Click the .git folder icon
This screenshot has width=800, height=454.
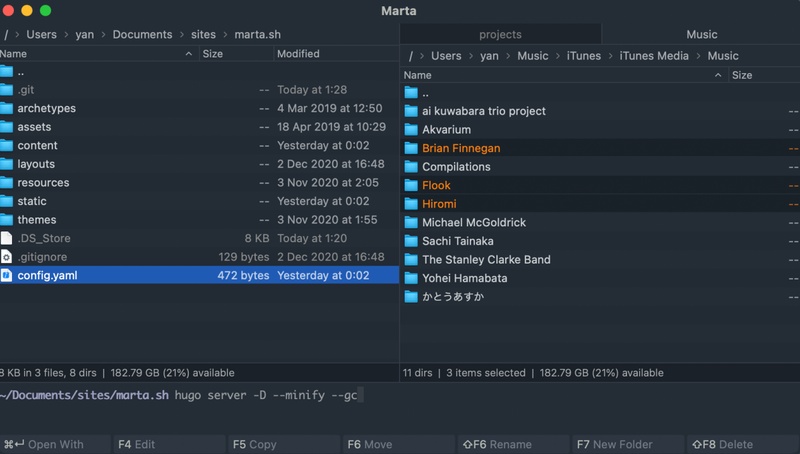pos(6,90)
